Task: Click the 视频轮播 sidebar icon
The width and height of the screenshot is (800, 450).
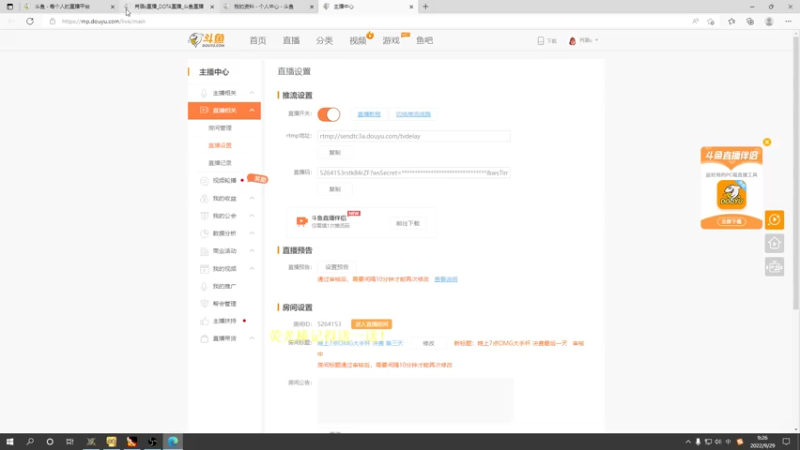Action: coord(204,181)
